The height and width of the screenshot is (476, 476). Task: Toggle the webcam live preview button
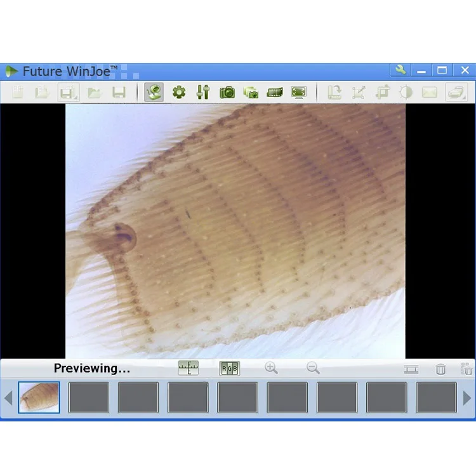click(x=154, y=92)
